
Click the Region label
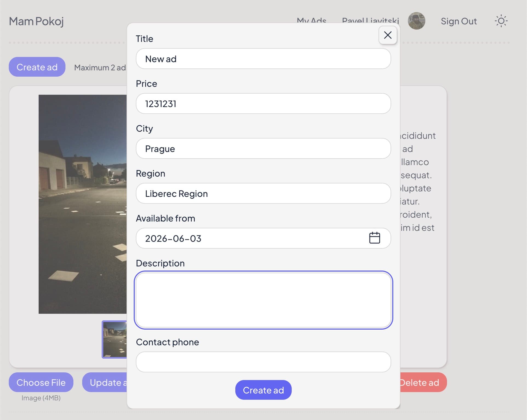coord(150,173)
